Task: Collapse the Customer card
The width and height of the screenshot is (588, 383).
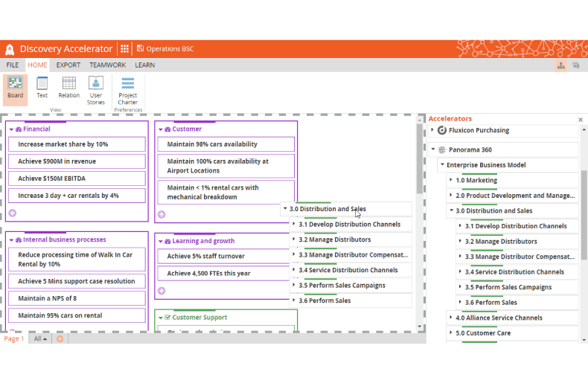Action: [161, 129]
